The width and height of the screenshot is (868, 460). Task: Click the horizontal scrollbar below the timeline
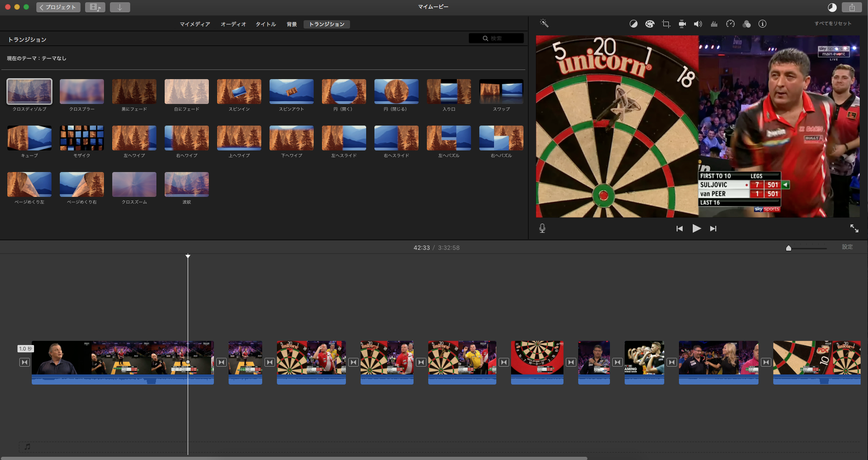point(293,458)
